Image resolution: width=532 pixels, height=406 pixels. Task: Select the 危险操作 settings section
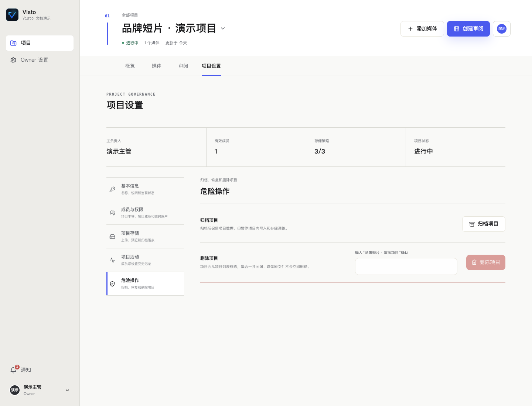[145, 284]
